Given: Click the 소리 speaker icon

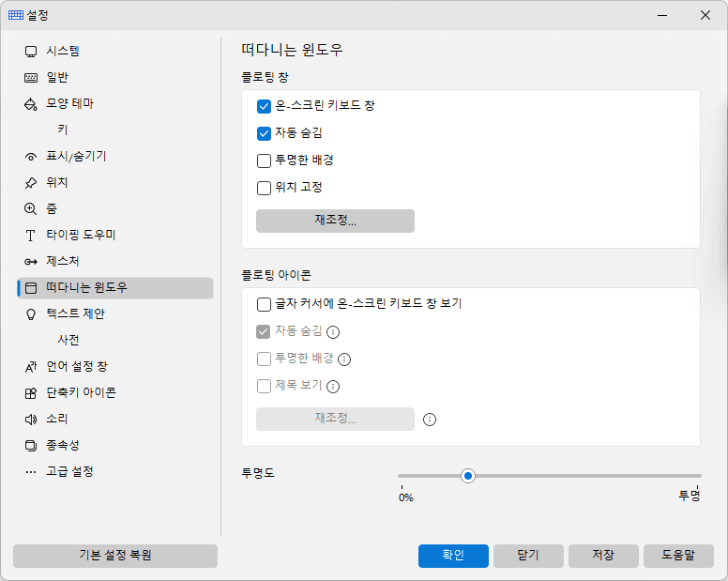Looking at the screenshot, I should click(x=31, y=420).
